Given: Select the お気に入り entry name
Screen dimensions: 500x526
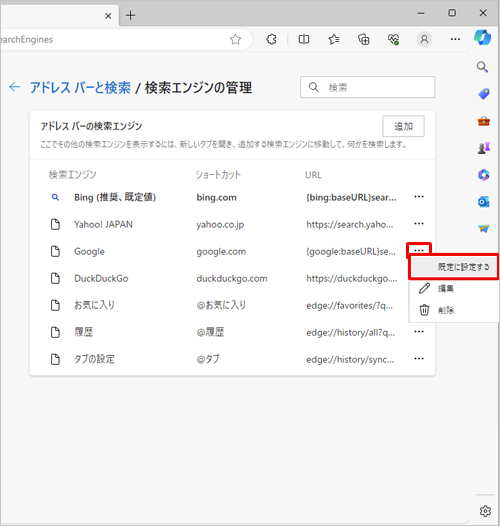Looking at the screenshot, I should 94,305.
